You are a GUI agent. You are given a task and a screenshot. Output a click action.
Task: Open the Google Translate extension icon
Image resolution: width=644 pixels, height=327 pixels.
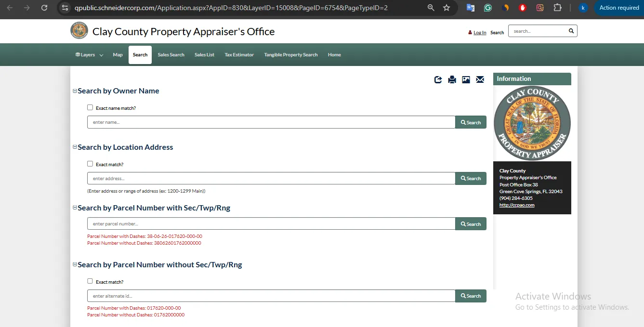(471, 8)
